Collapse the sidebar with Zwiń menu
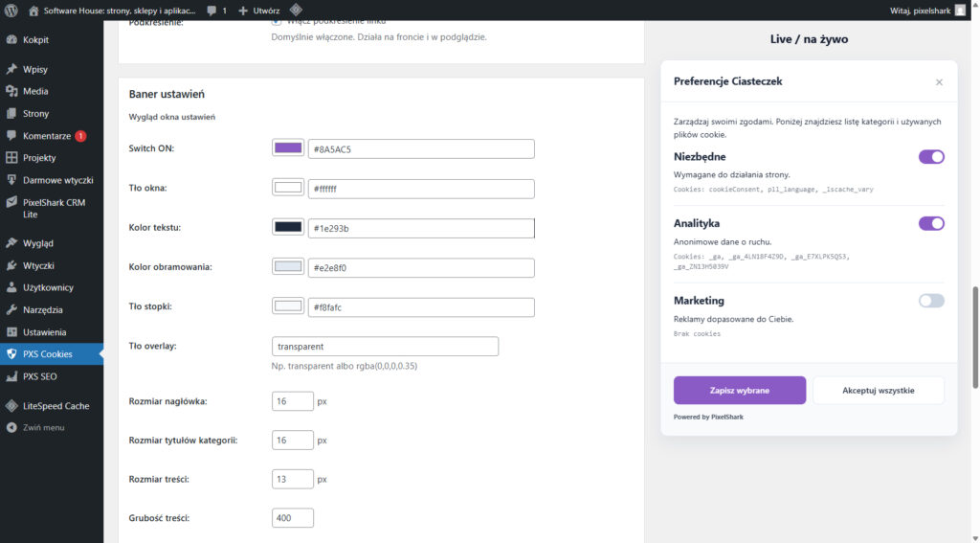 43,428
